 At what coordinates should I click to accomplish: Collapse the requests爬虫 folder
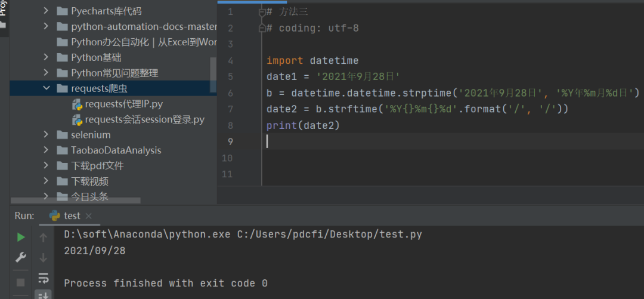47,88
